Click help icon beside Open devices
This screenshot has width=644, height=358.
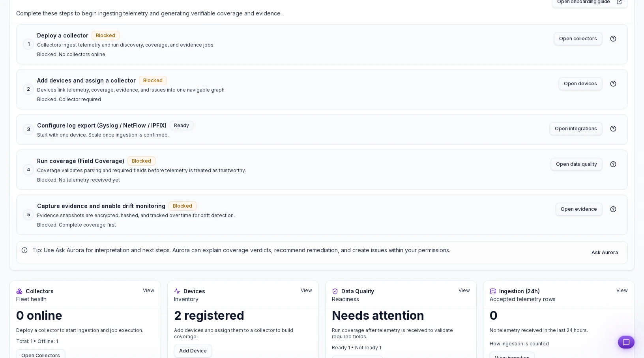click(x=613, y=84)
